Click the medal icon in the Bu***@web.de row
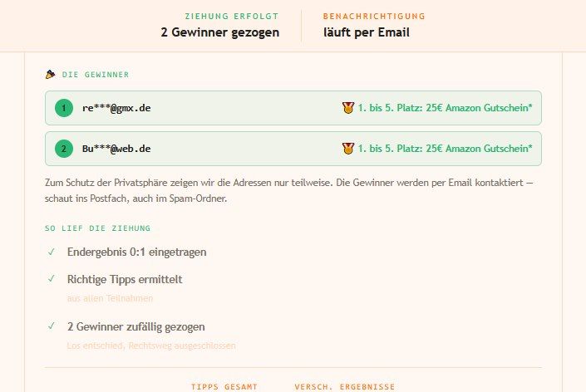This screenshot has width=586, height=392. click(x=348, y=149)
